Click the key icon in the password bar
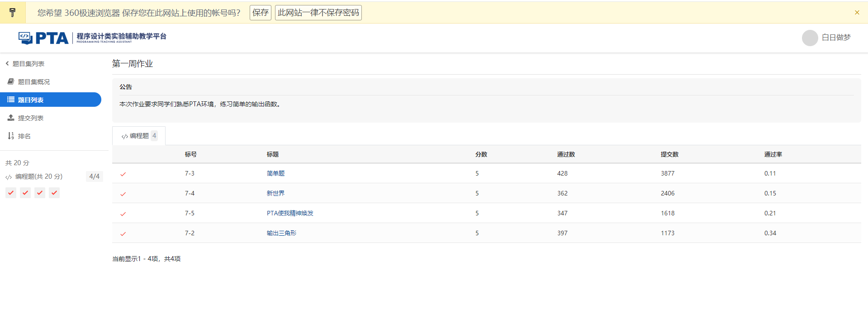The height and width of the screenshot is (314, 868). (x=13, y=13)
